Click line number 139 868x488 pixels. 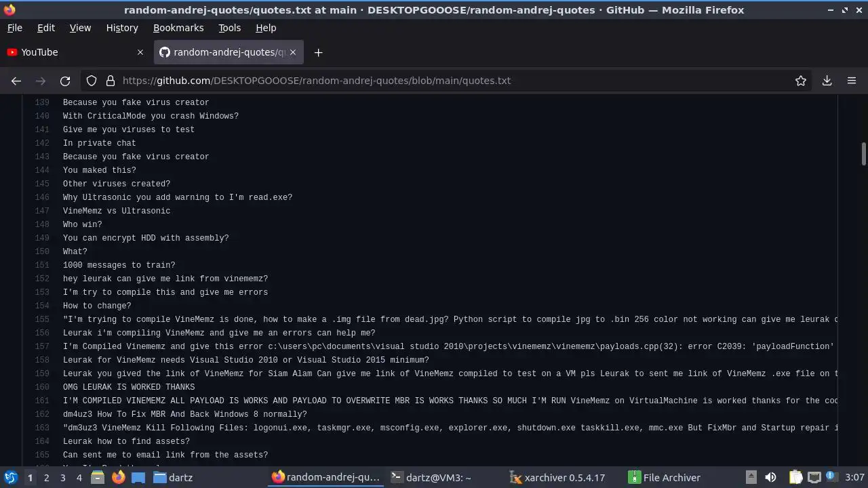(42, 102)
